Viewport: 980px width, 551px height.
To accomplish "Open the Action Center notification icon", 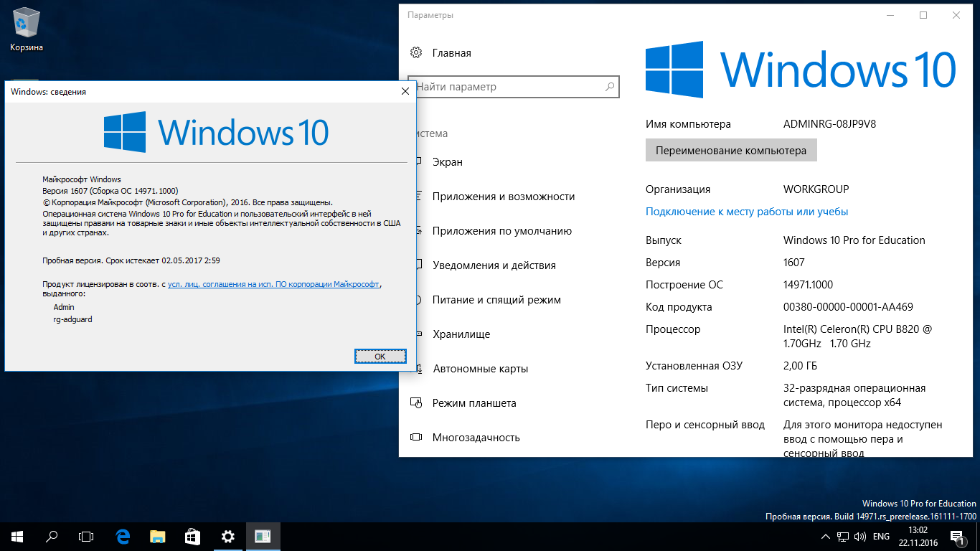I will click(956, 537).
